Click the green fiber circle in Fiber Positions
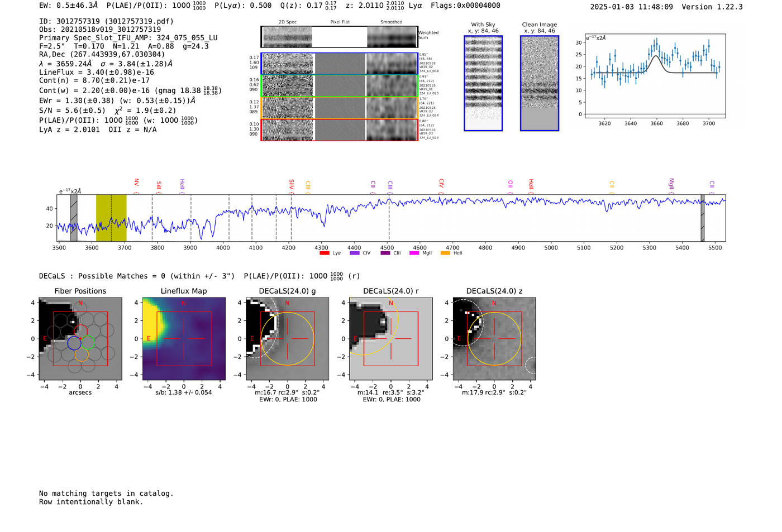 pyautogui.click(x=88, y=343)
